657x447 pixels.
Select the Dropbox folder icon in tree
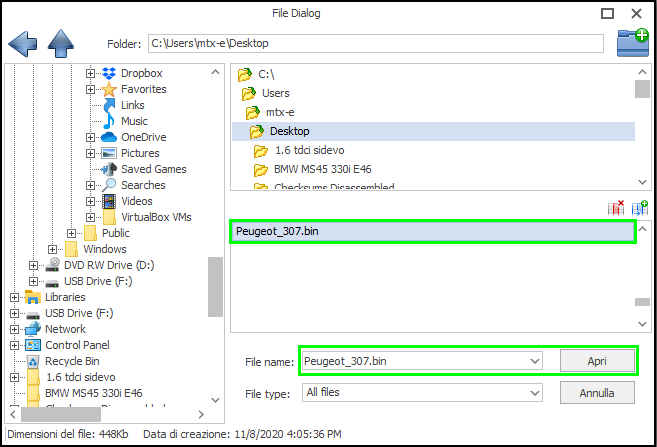point(109,73)
